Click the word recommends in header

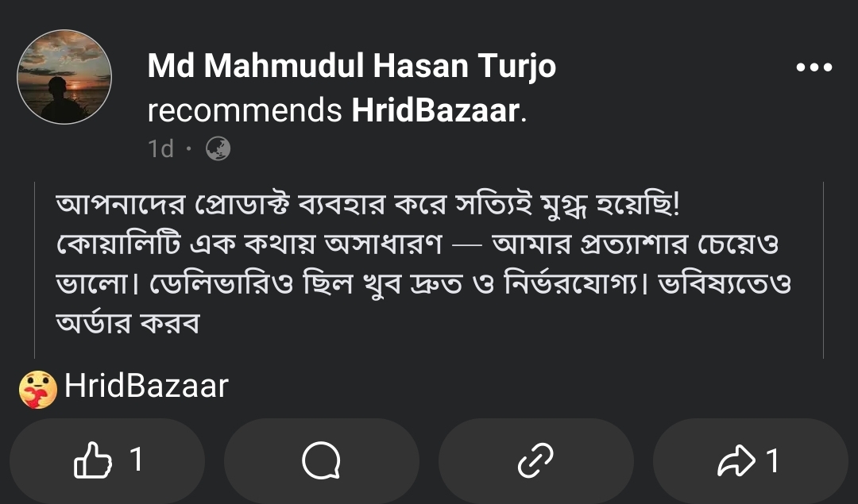click(245, 110)
